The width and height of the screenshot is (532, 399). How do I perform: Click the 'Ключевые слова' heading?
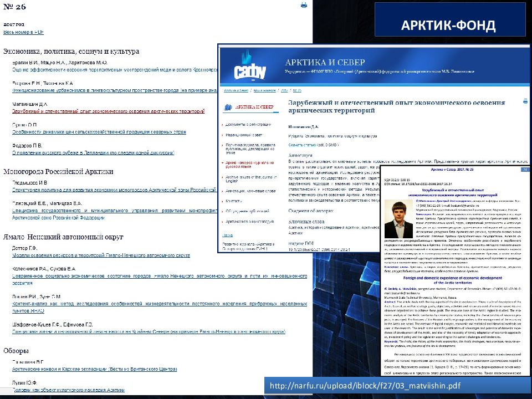click(x=306, y=222)
